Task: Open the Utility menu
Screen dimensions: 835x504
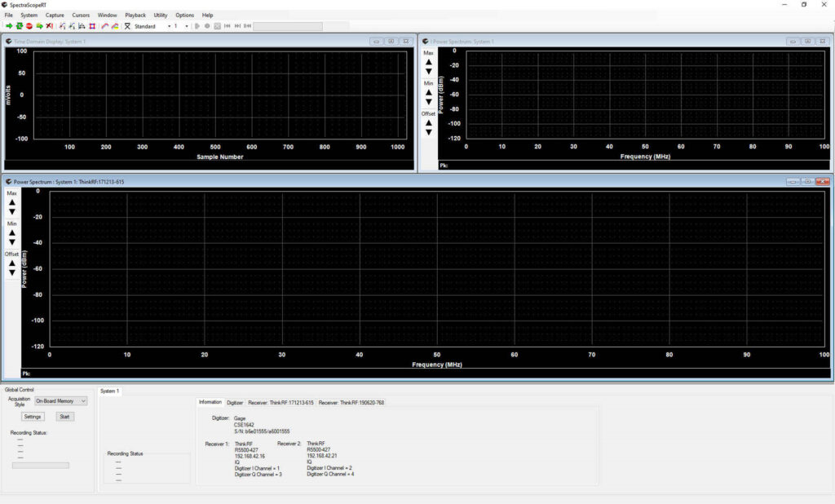Action: click(161, 15)
